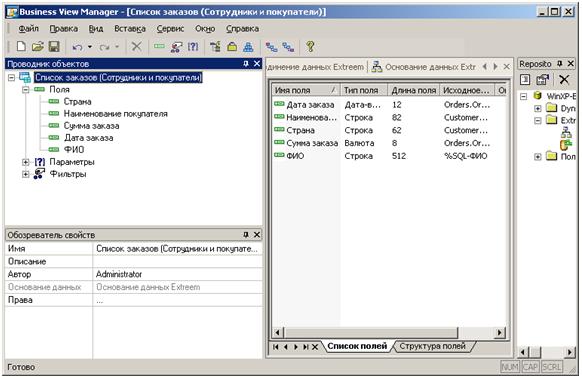Click the first linked-nodes toolbar icon
The width and height of the screenshot is (582, 380).
pyautogui.click(x=272, y=47)
